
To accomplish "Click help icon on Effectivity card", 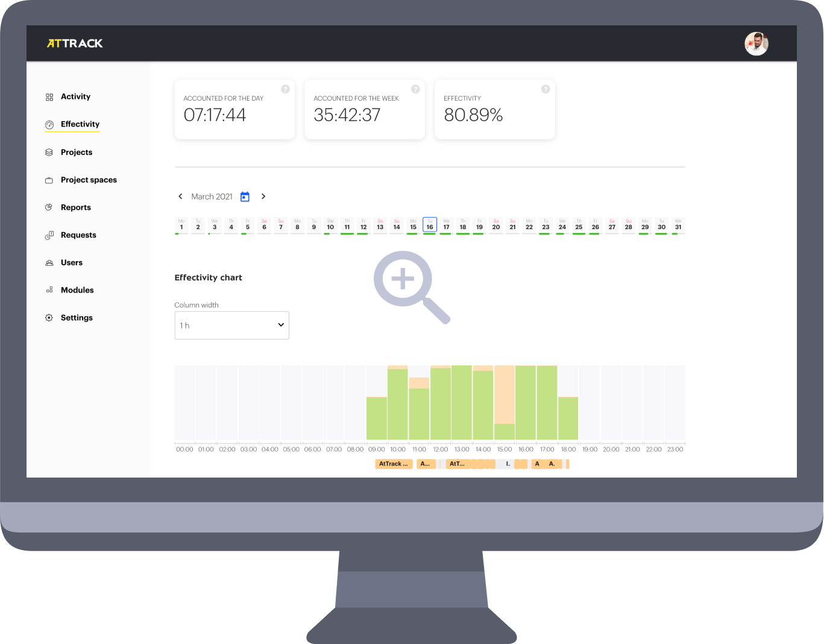I will click(546, 89).
